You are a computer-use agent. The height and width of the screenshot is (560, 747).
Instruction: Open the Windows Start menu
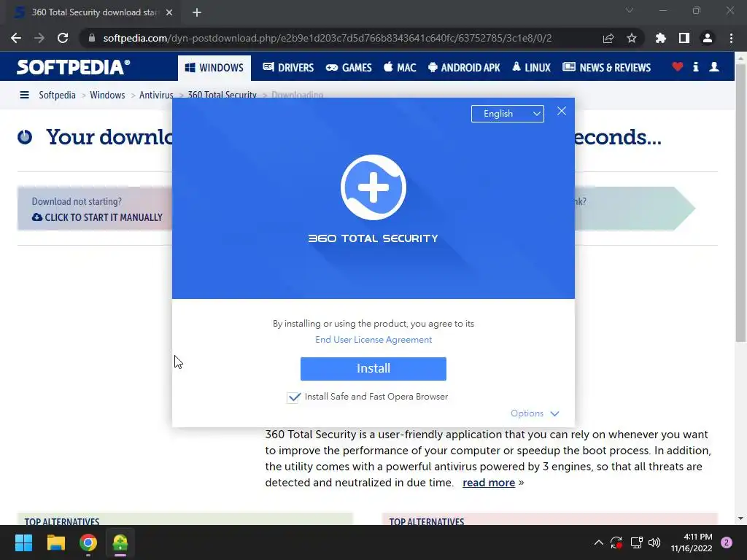tap(23, 542)
